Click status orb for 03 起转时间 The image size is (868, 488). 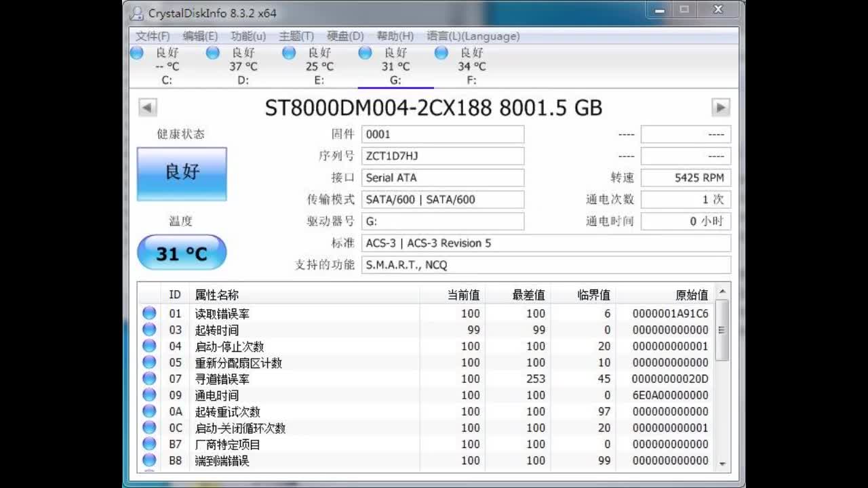pos(149,329)
